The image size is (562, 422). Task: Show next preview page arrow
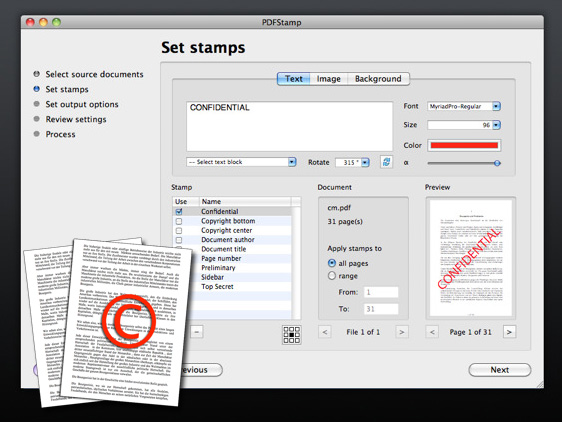point(509,332)
